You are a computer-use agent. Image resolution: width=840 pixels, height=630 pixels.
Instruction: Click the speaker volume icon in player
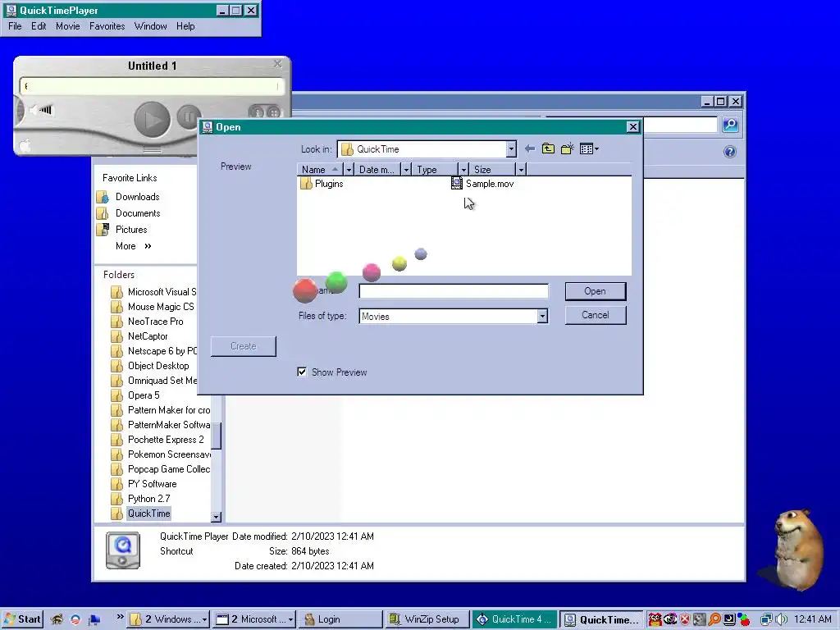click(41, 110)
